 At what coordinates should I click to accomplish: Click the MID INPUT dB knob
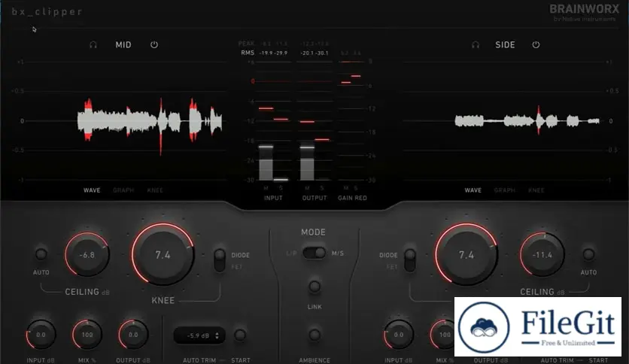coord(41,335)
